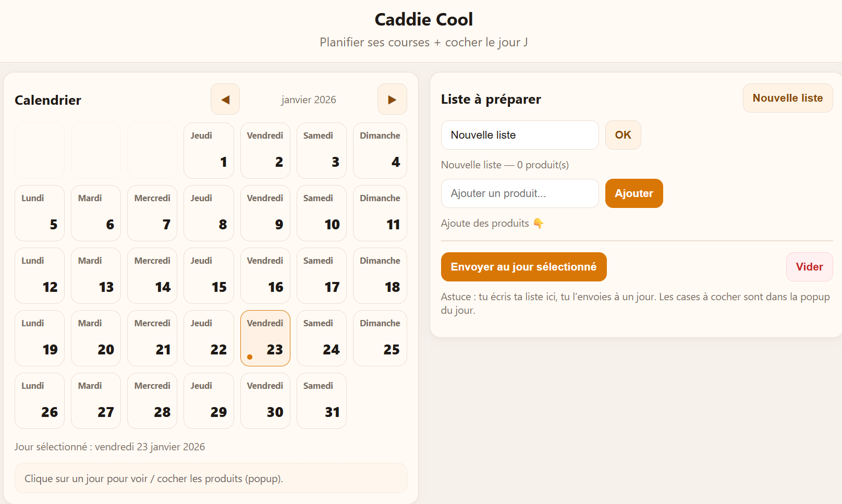Click inside the list name field
The width and height of the screenshot is (842, 504).
(519, 135)
